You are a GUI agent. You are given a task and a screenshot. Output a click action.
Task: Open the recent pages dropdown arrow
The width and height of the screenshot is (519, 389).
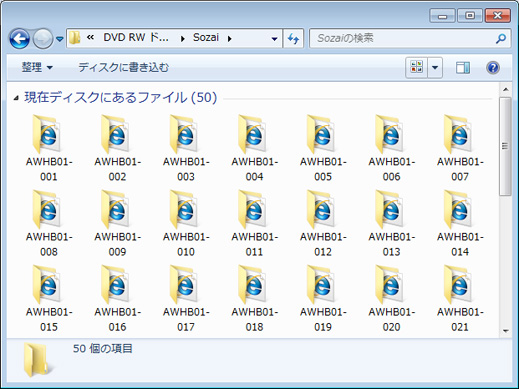[x=60, y=39]
